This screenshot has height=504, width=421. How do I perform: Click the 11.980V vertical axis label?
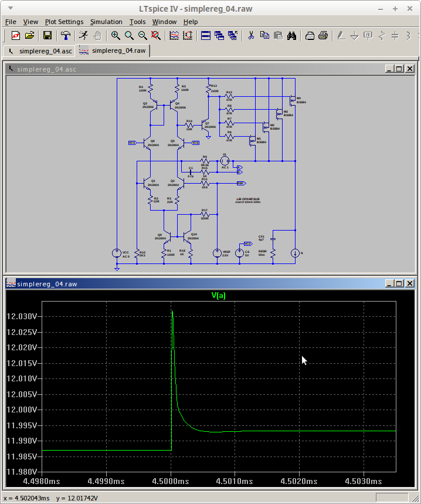[x=22, y=472]
